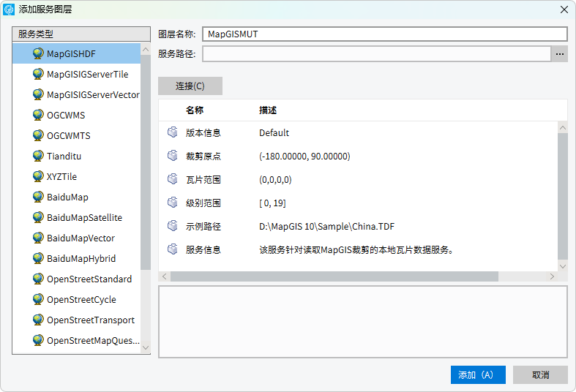Select the OGCWMS service type
576x392 pixels.
(x=76, y=116)
